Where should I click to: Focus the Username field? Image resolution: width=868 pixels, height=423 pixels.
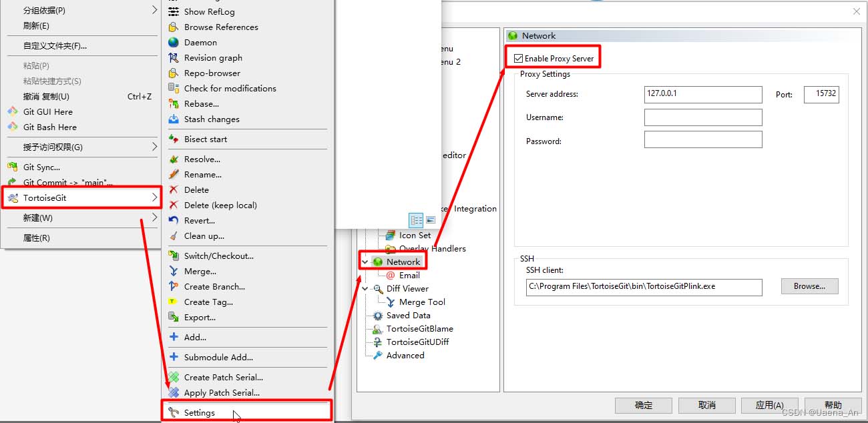[703, 117]
